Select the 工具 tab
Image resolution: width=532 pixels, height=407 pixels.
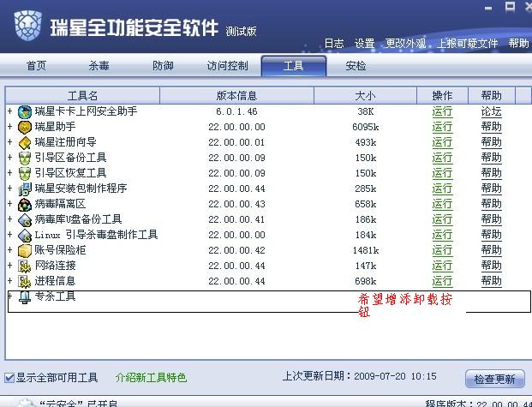[x=294, y=66]
